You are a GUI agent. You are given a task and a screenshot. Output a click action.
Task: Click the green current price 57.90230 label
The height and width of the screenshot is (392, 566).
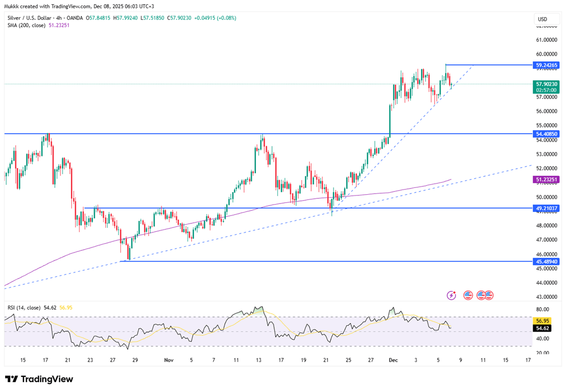(x=547, y=84)
